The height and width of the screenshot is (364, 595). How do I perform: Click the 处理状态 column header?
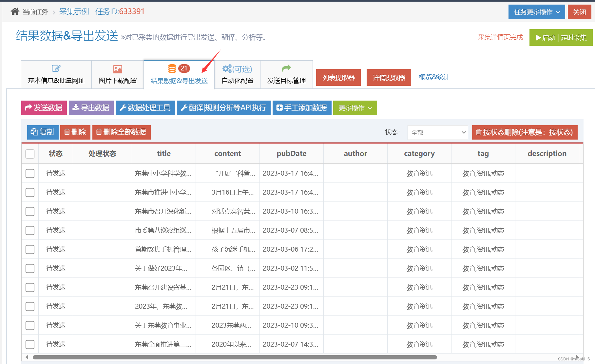coord(102,154)
